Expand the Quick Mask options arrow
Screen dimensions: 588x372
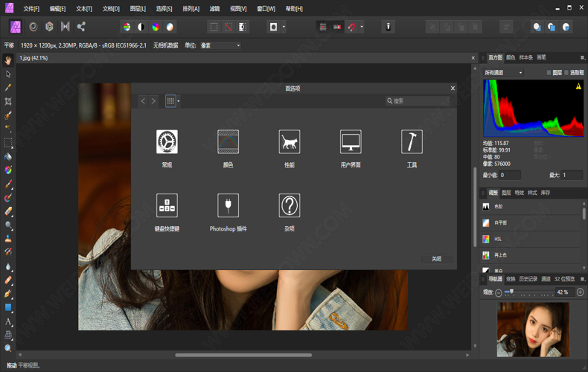284,27
